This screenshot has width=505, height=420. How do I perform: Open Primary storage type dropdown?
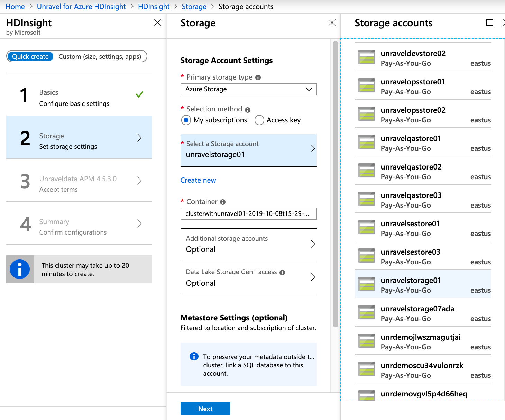[x=249, y=89]
